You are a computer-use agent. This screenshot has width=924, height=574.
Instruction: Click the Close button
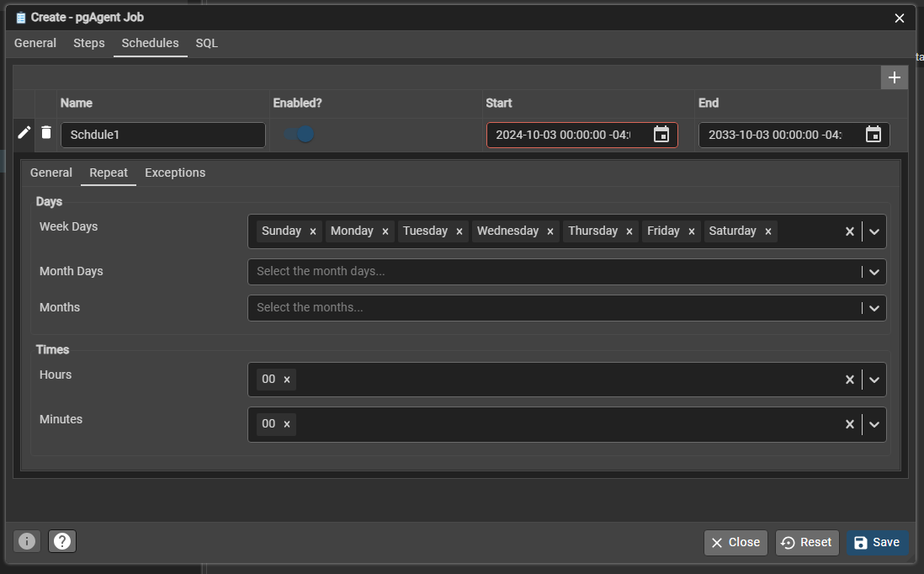735,543
